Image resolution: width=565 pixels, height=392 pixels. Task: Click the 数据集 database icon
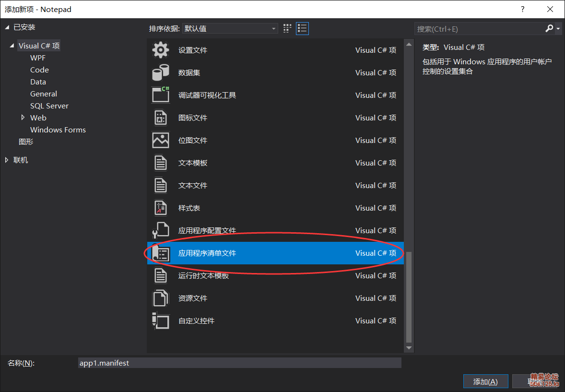click(x=160, y=72)
